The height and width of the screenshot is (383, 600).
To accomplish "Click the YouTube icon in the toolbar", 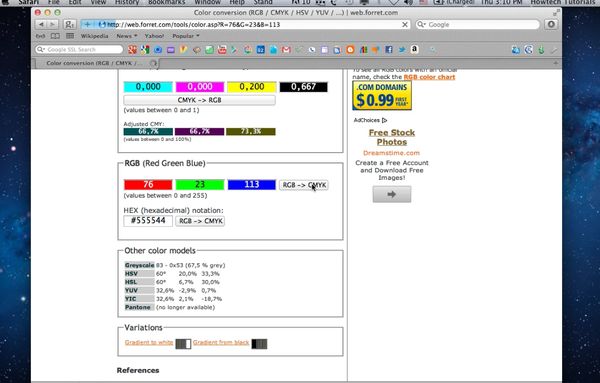I will [222, 50].
